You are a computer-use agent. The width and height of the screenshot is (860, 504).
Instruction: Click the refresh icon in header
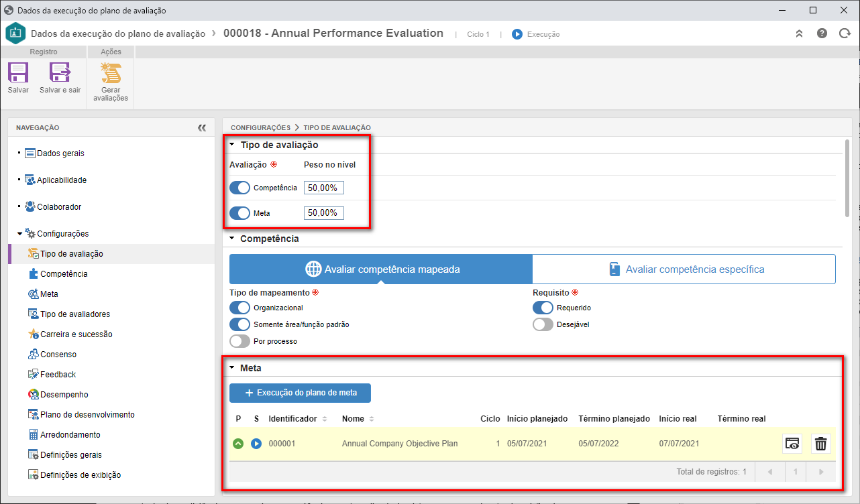coord(845,34)
